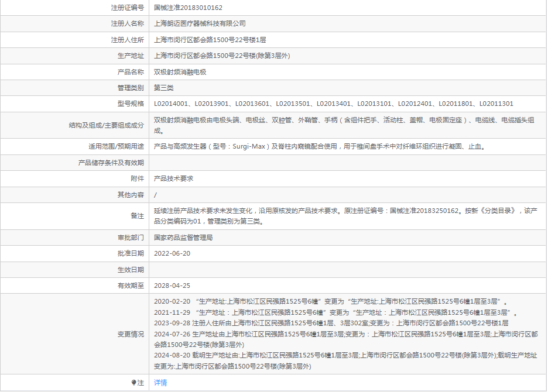Click the 注册证编号 label
The width and height of the screenshot is (548, 392).
(x=127, y=8)
